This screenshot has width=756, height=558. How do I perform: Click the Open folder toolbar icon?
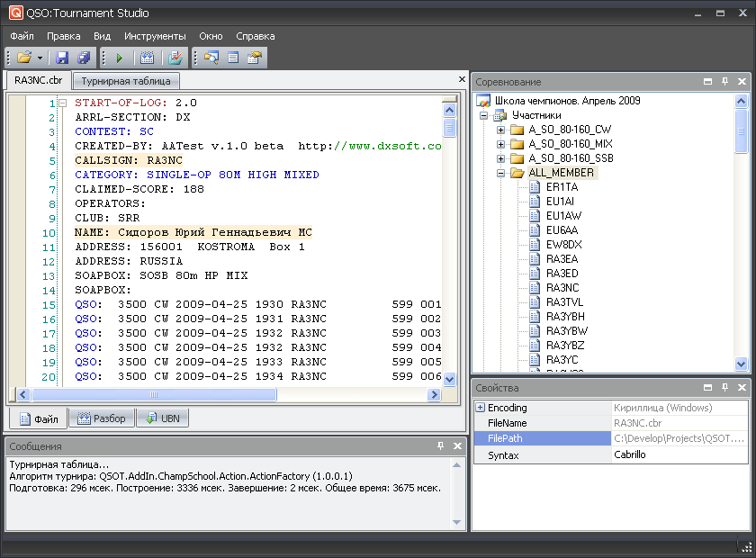[x=23, y=58]
